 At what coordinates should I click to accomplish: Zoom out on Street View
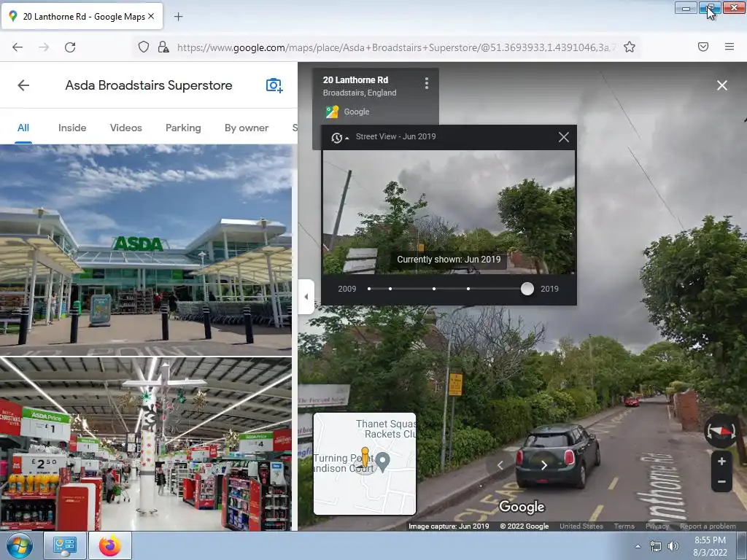tap(721, 481)
